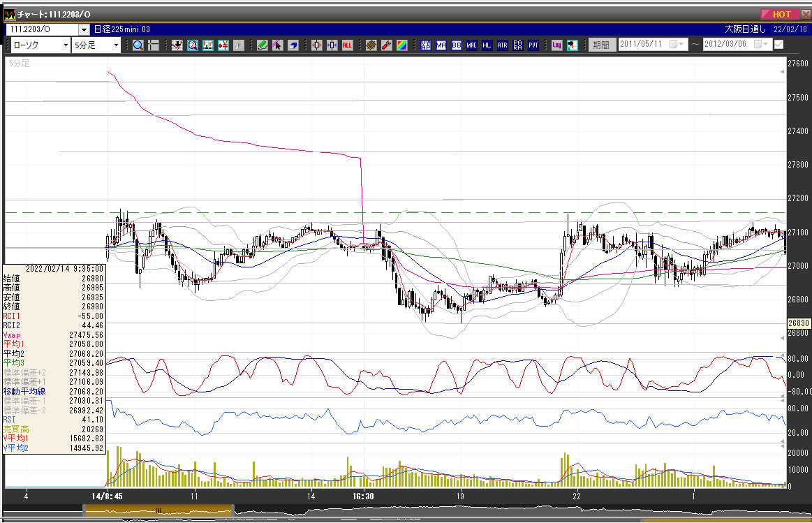Toggle the BB Bollinger Bands indicator

[456, 45]
